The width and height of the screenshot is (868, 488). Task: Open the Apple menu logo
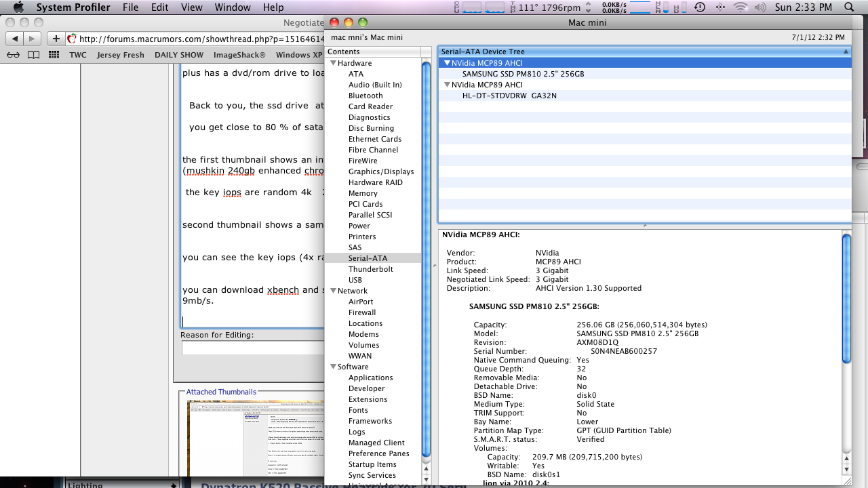[18, 7]
